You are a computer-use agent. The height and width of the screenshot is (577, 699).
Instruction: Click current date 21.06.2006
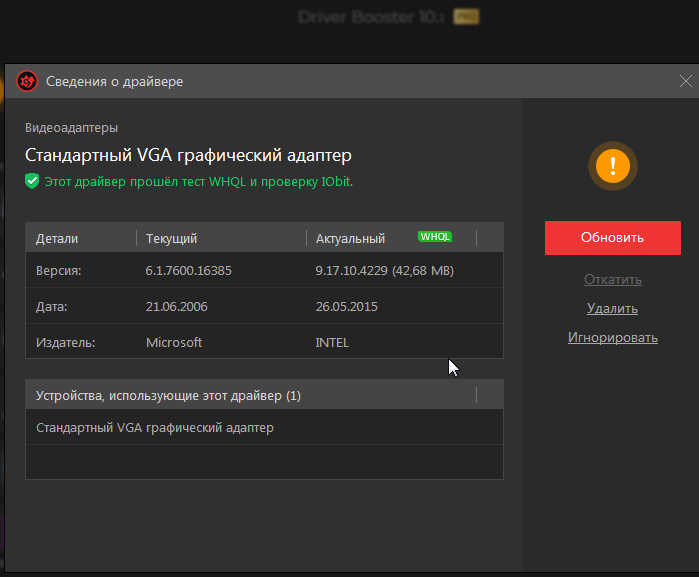pos(176,306)
